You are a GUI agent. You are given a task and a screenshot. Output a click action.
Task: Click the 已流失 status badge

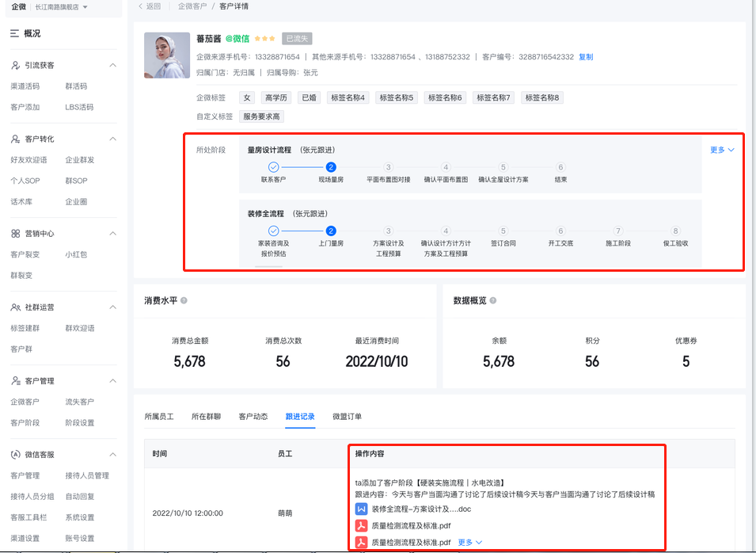point(297,39)
